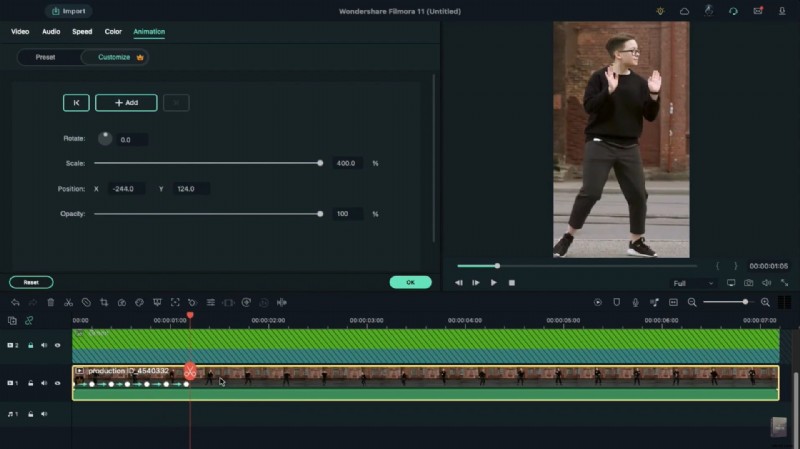This screenshot has height=449, width=800.
Task: Adjust the Scale slider handle
Action: click(x=320, y=163)
